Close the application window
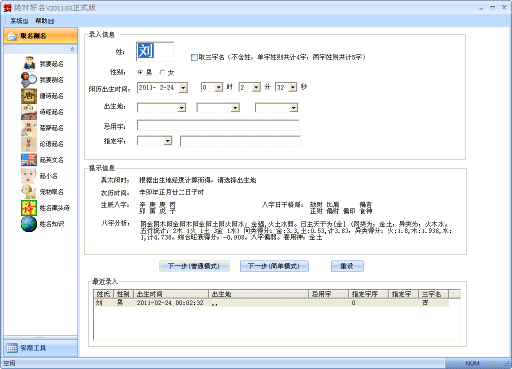 click(x=504, y=8)
